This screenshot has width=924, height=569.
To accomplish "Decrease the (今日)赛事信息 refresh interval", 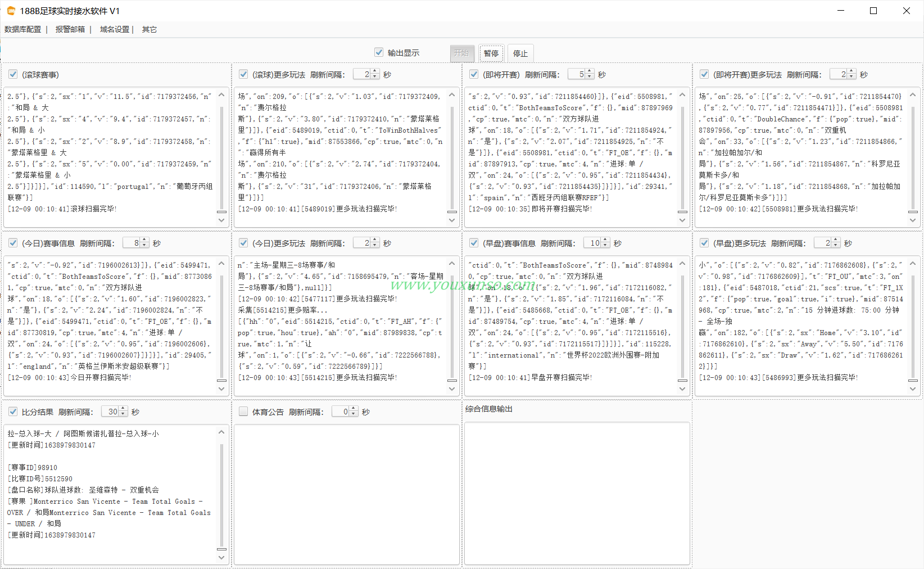I will pos(144,246).
